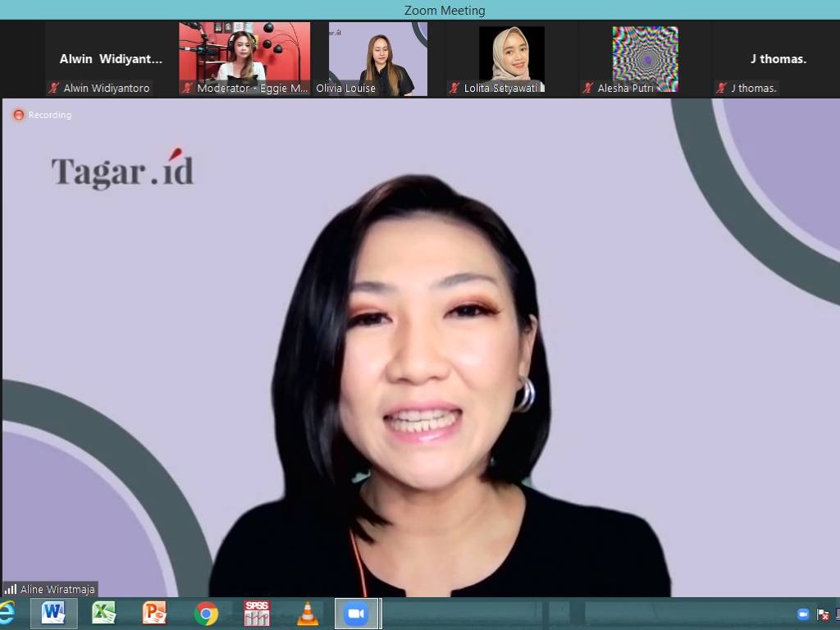This screenshot has height=630, width=840.
Task: Click signal bars icon beside Aline Wiratmaja
Action: point(11,589)
